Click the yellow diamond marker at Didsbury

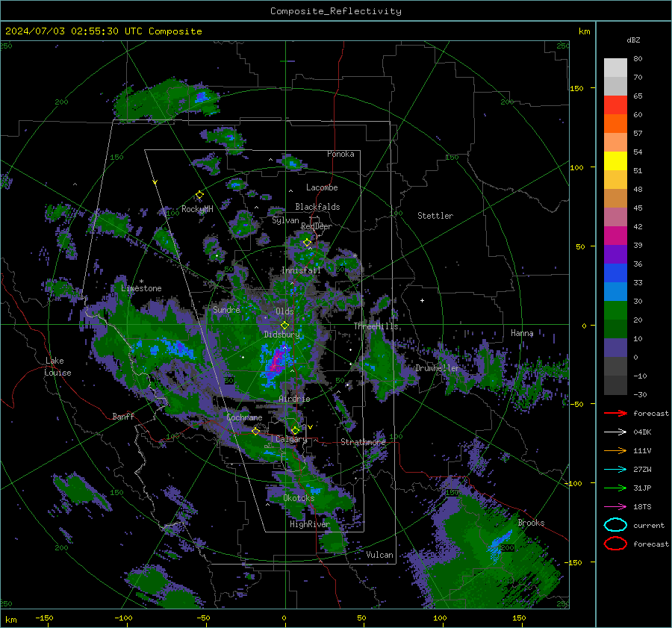(284, 326)
